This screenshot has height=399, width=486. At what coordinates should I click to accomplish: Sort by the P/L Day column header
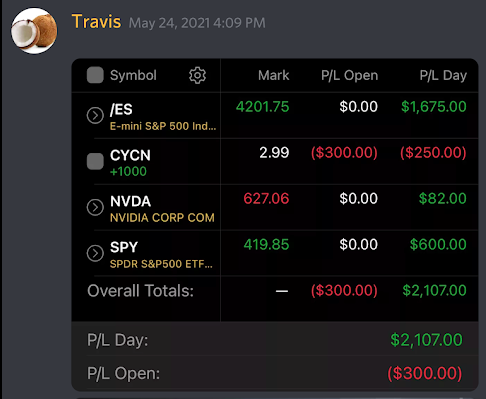[x=443, y=75]
